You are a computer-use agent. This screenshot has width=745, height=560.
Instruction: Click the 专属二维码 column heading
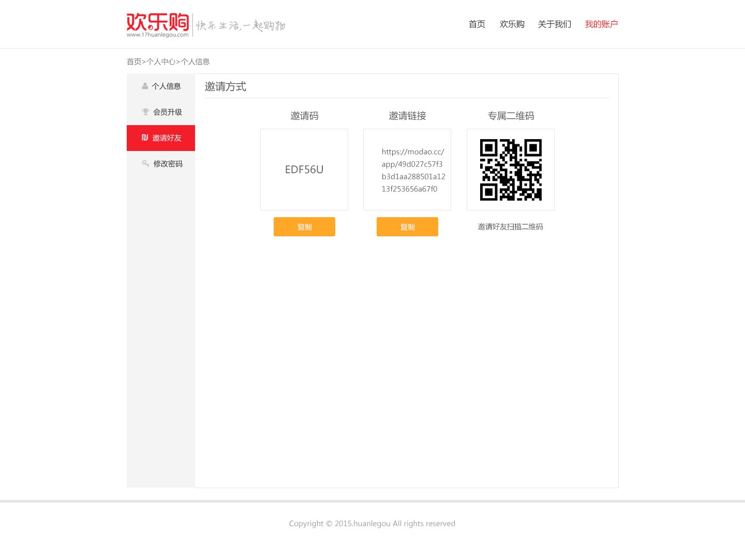click(x=511, y=116)
